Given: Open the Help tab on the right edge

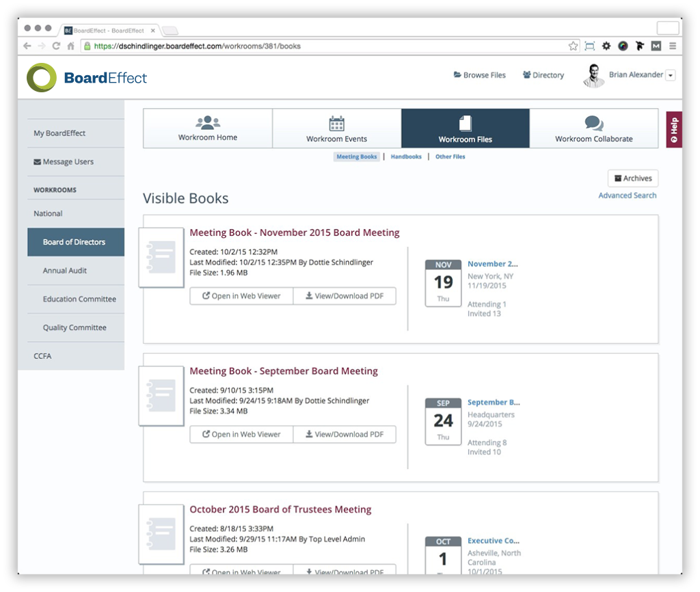Looking at the screenshot, I should pyautogui.click(x=674, y=129).
